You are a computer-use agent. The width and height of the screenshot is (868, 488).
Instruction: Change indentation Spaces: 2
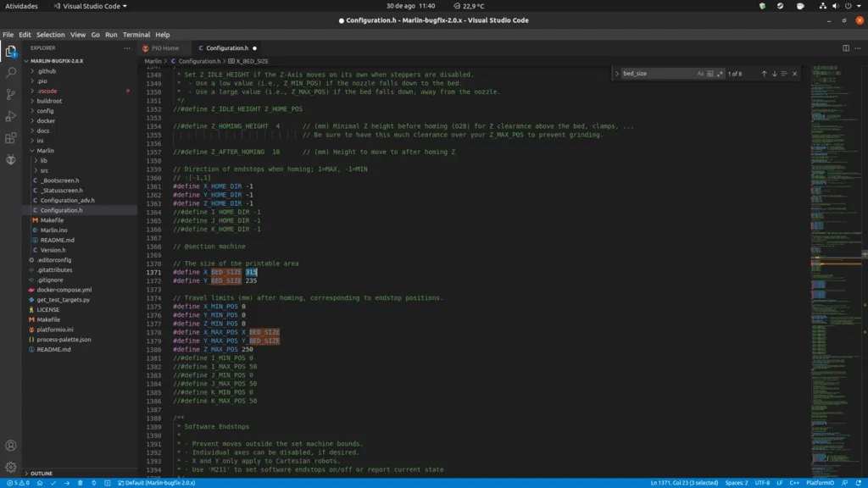point(737,483)
